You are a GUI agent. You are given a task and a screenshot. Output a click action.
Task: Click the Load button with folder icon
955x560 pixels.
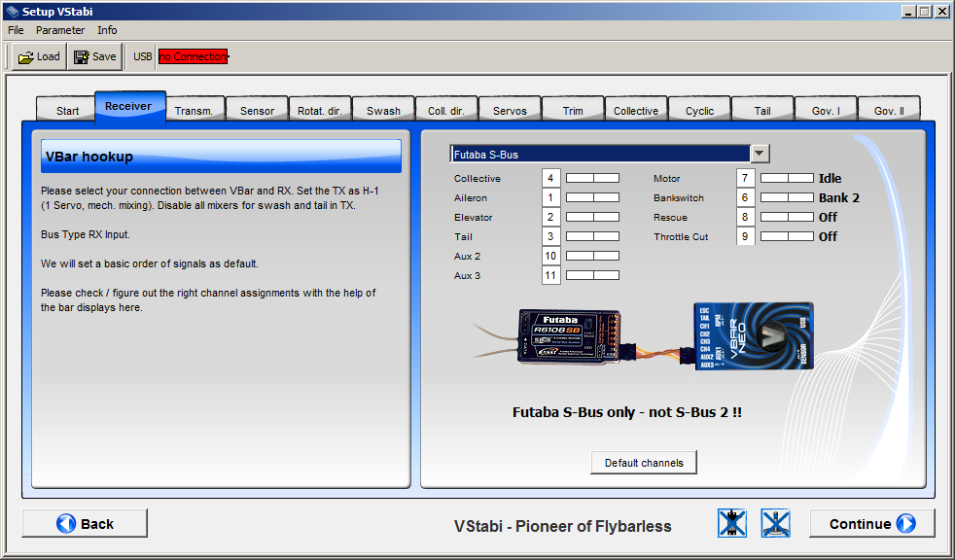point(39,56)
